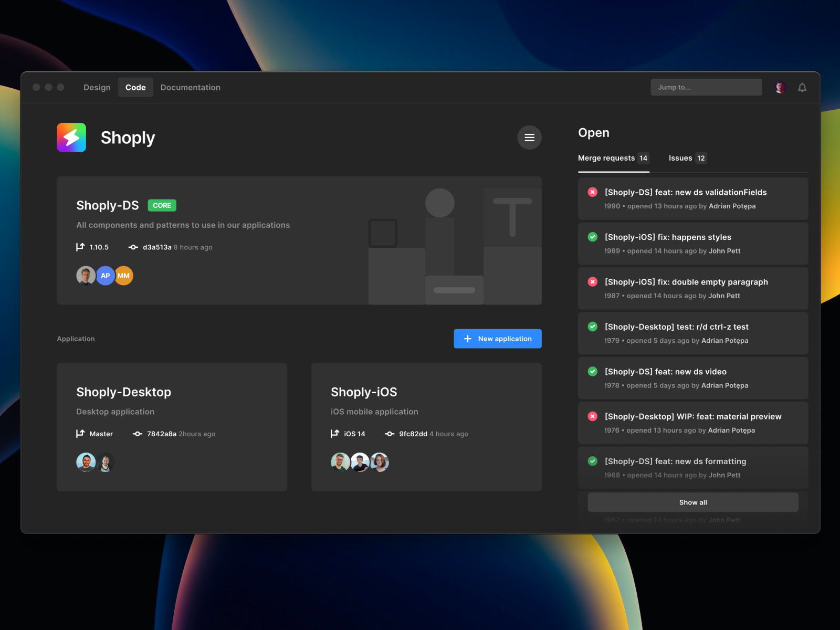Click the Show all button
This screenshot has width=840, height=630.
pos(693,502)
